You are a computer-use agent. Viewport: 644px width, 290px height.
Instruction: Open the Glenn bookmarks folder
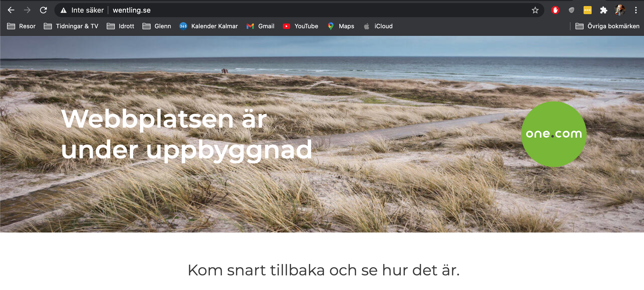pos(157,26)
